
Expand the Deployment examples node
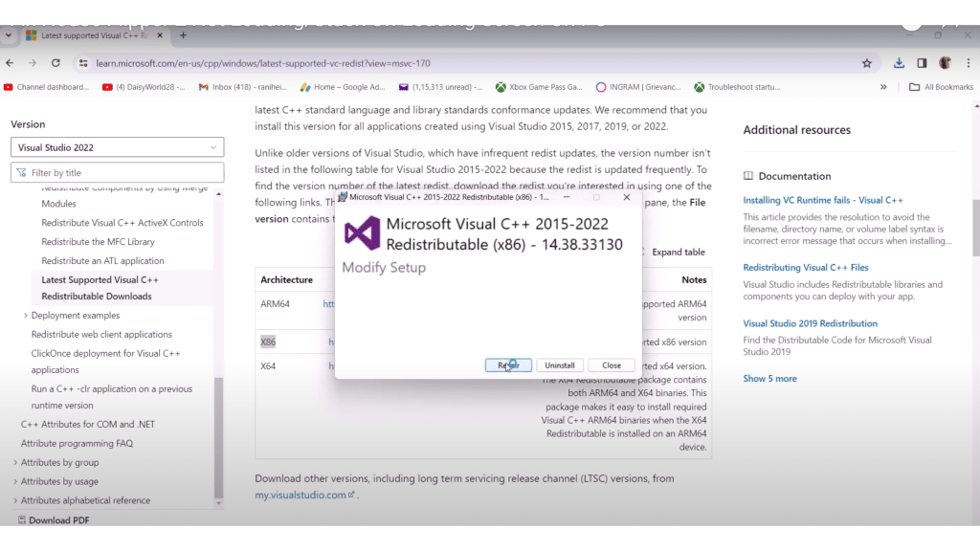pyautogui.click(x=26, y=316)
